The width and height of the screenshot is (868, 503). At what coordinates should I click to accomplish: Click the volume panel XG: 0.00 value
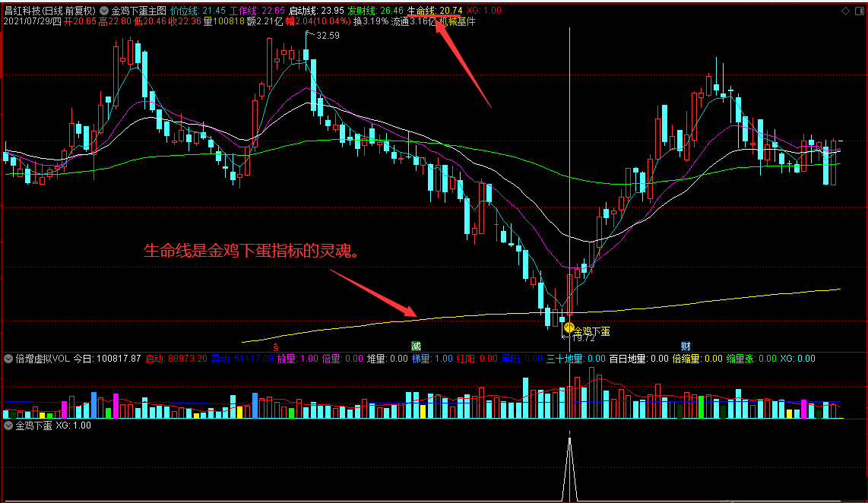click(798, 359)
